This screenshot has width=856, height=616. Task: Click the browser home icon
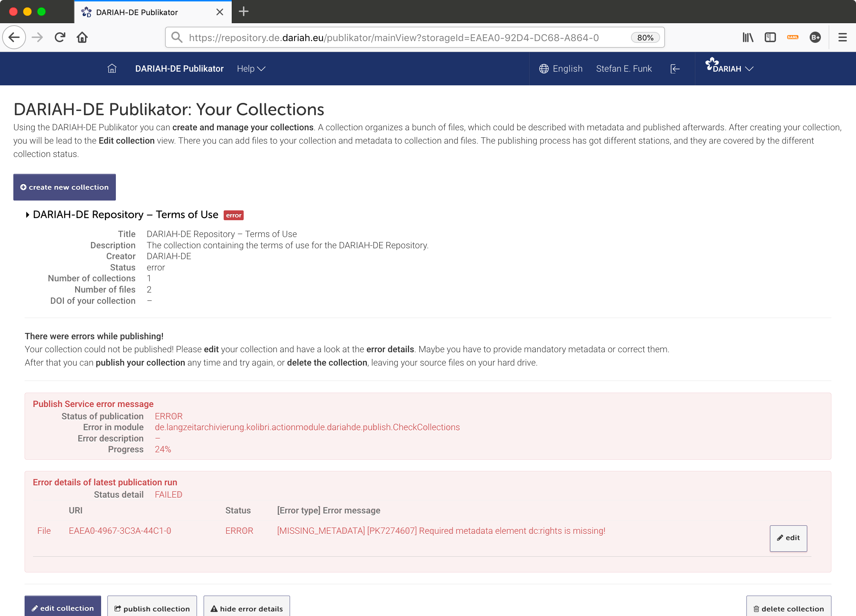[x=82, y=37]
